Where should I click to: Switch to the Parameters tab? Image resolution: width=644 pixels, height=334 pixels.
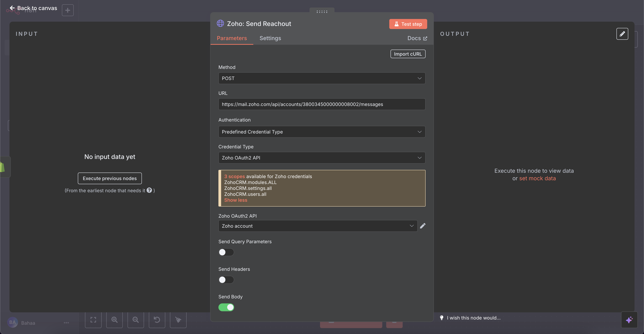click(232, 38)
